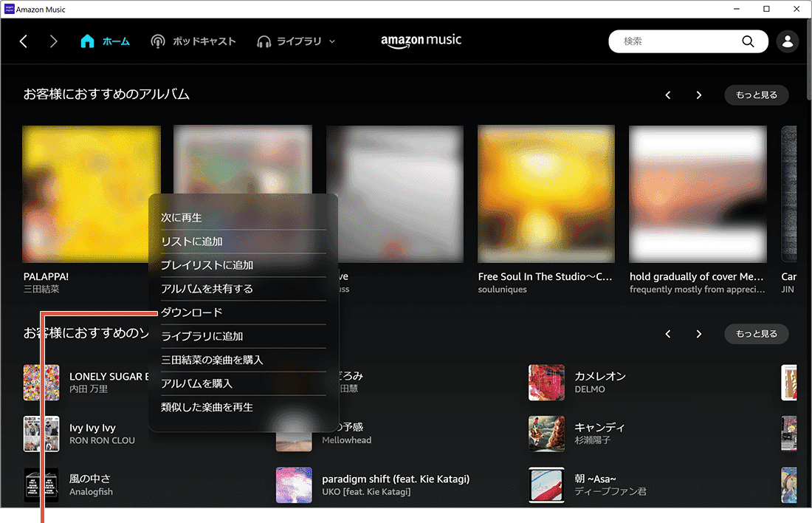Screen dimensions: 812x523
Task: Click the search magnifier icon
Action: tap(748, 41)
